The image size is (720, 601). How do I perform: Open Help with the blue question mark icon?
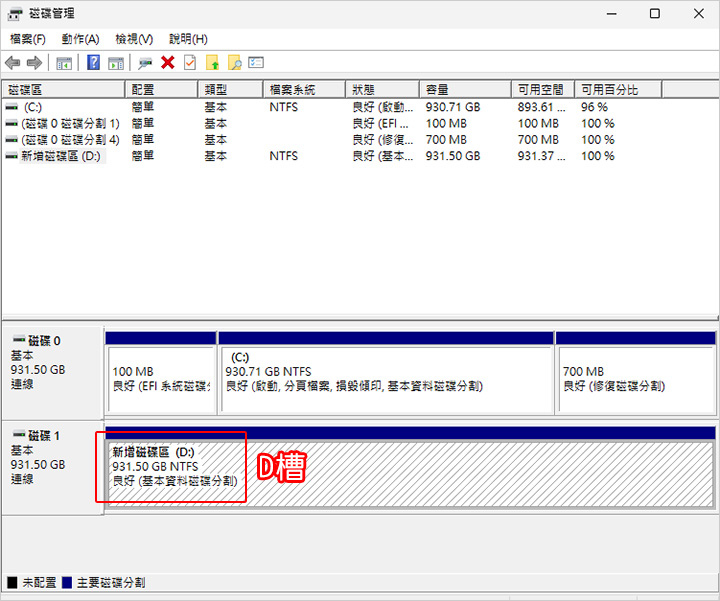(93, 62)
